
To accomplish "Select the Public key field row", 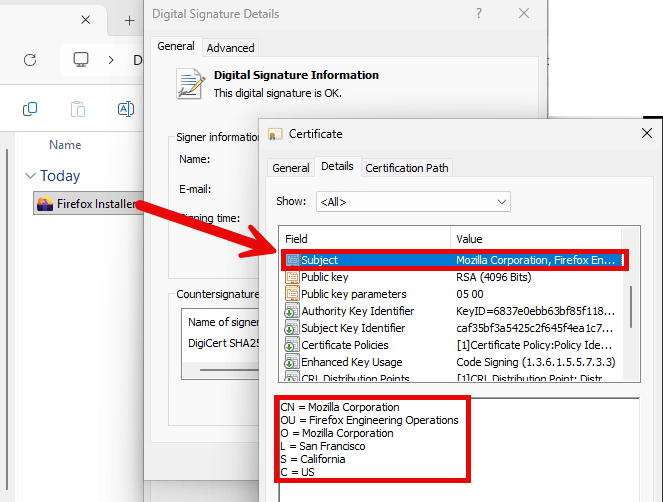I will [325, 277].
